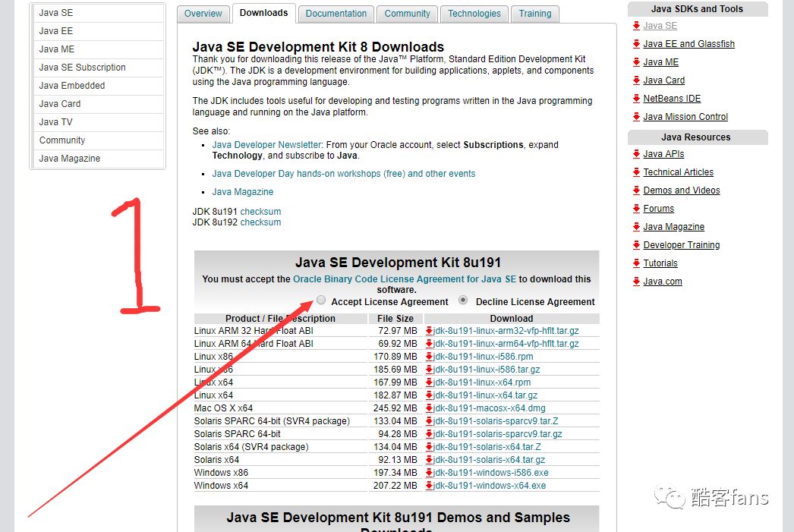Click the red arrow icon next to Demos and Videos

click(x=637, y=190)
